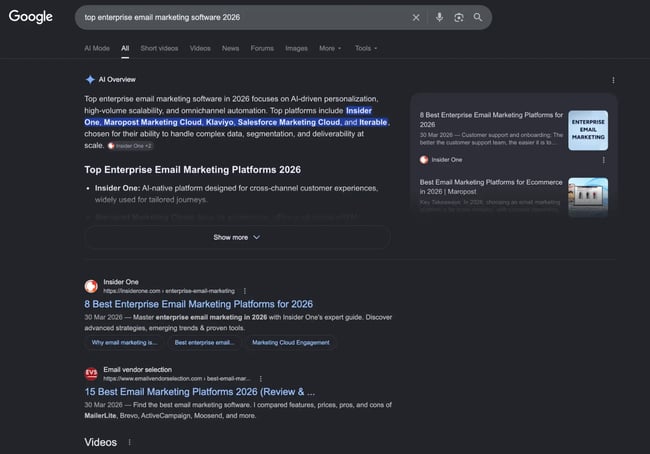Expand the More dropdown

[330, 49]
